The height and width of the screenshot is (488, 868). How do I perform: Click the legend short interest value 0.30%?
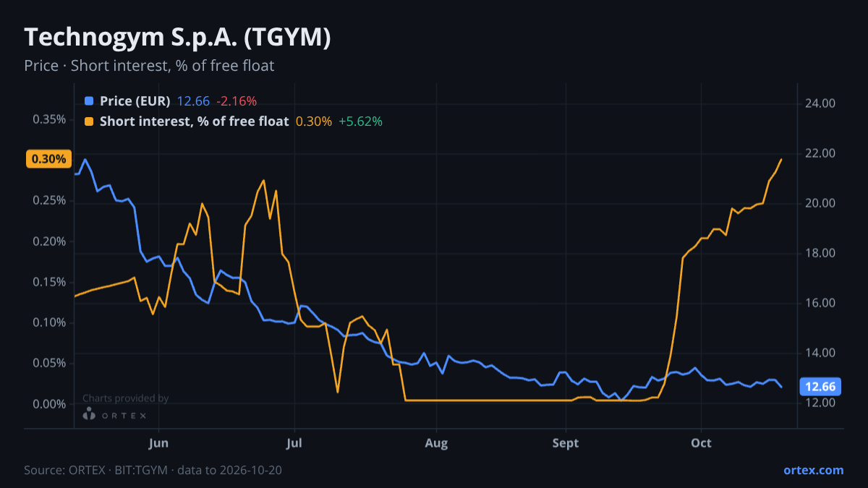point(314,121)
